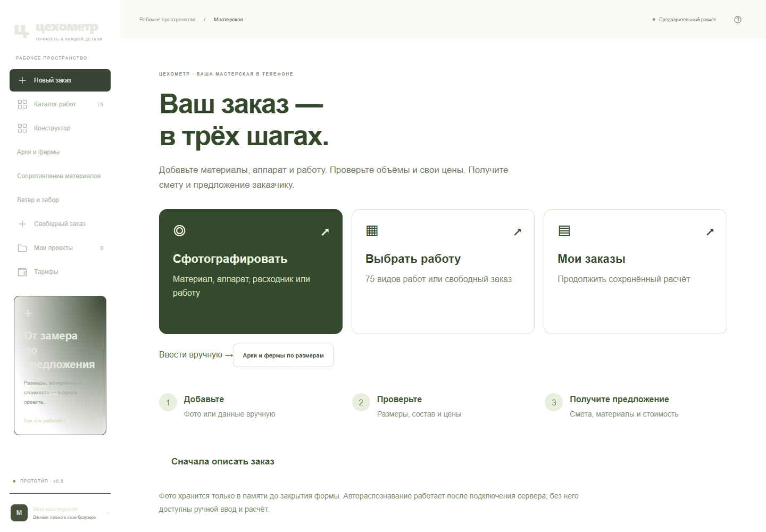Click the Арки и фермы по размерам button

click(283, 355)
